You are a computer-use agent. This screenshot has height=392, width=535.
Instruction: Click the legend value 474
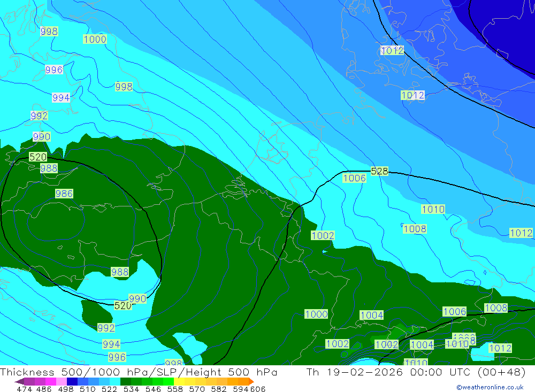[x=25, y=389]
